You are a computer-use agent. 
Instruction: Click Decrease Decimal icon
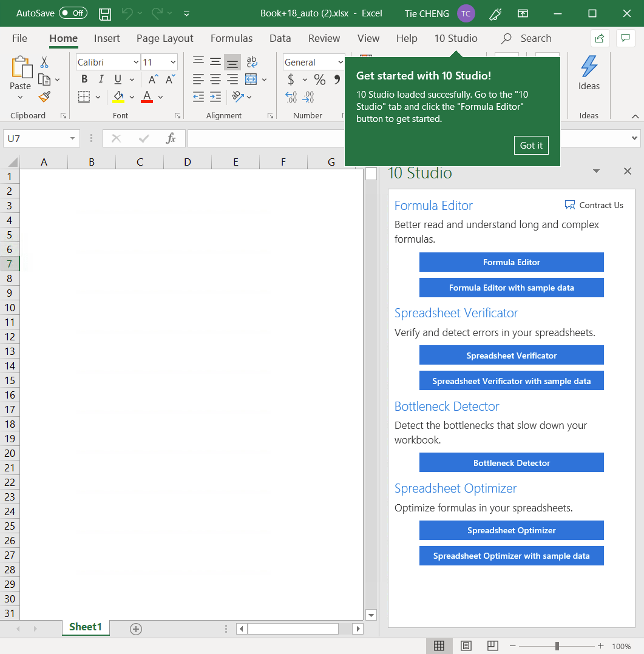point(308,97)
